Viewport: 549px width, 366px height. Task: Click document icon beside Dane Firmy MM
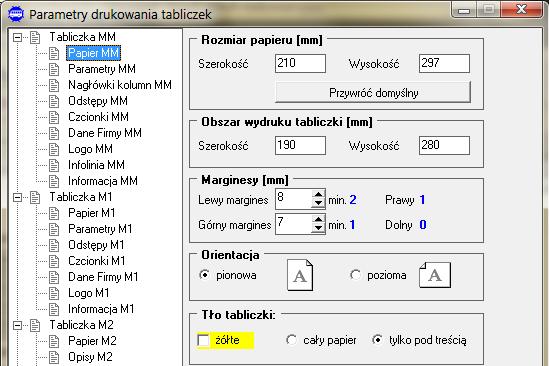tap(54, 133)
